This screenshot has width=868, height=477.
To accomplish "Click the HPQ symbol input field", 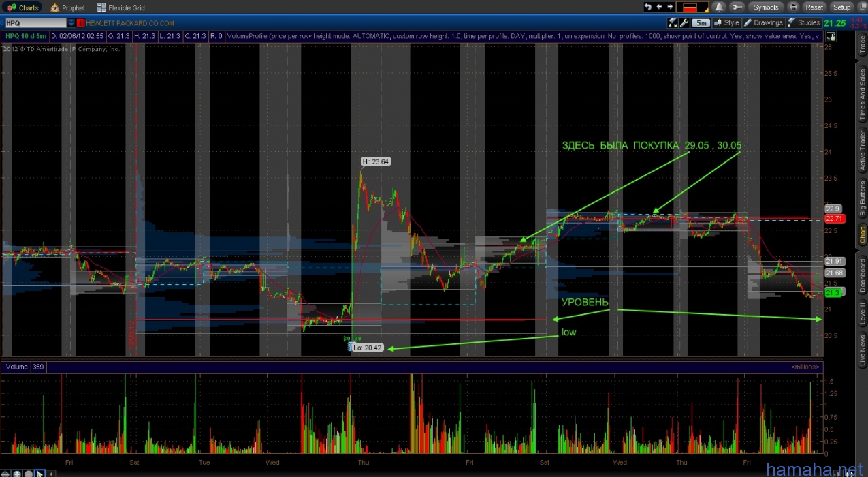I will click(x=35, y=22).
